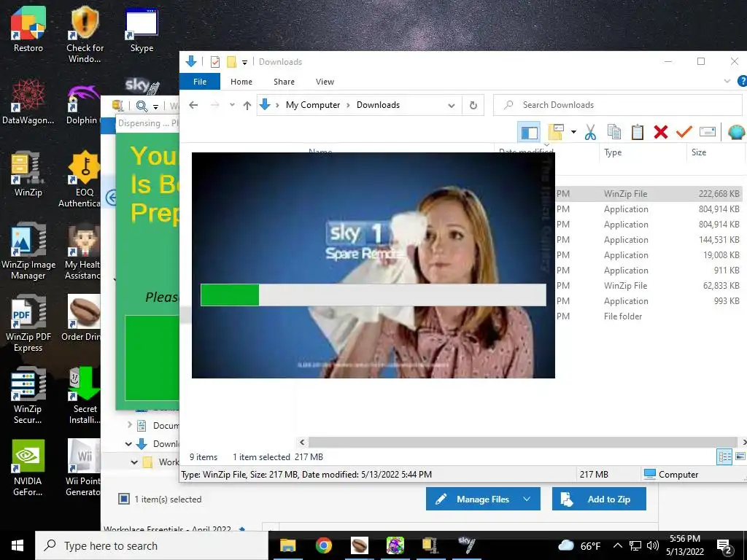Click File Explorer icon in the taskbar
Screen dimensions: 747x560
[x=287, y=545]
